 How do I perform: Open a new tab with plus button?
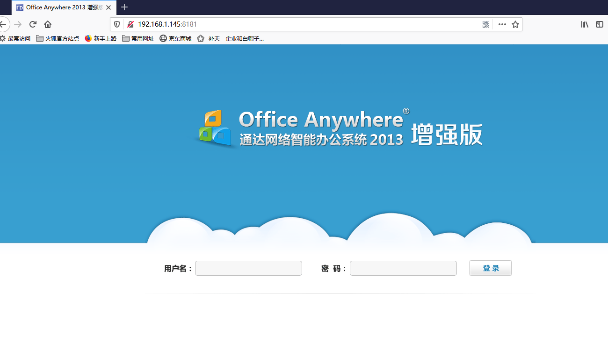coord(124,7)
